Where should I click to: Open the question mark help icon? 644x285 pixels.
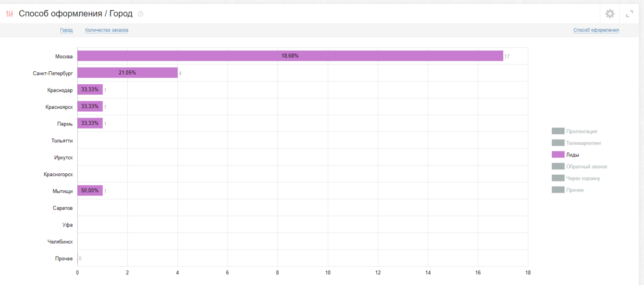(x=140, y=14)
